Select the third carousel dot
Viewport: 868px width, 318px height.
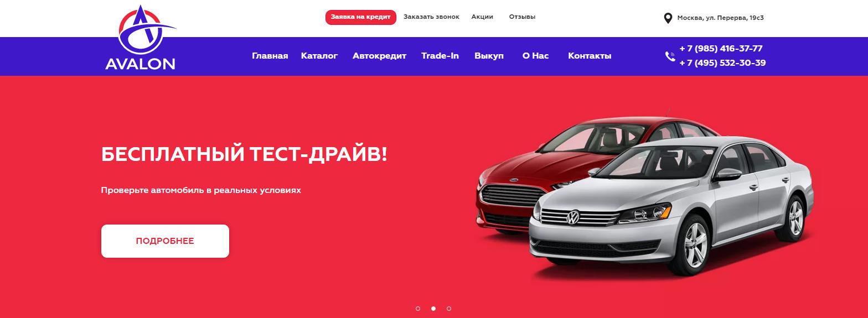point(449,309)
